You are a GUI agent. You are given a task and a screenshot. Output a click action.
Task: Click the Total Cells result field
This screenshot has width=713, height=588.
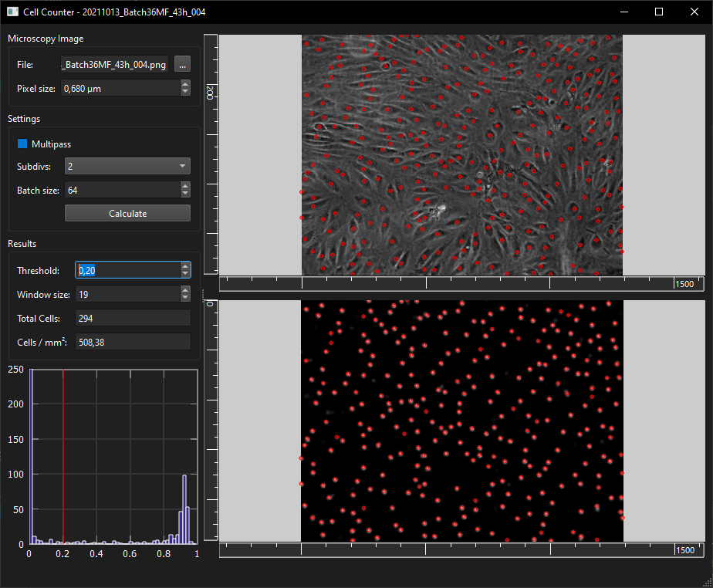click(133, 319)
